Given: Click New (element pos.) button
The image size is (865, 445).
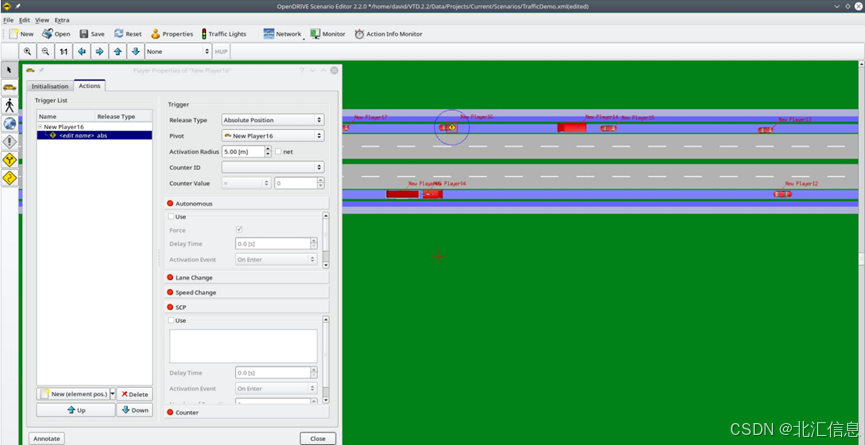Looking at the screenshot, I should coord(73,394).
